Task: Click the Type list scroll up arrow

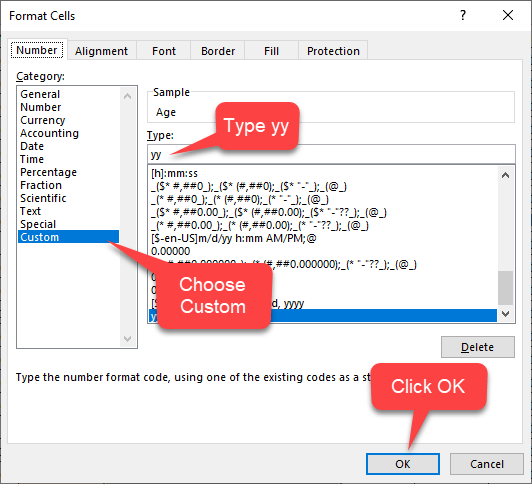Action: [506, 175]
